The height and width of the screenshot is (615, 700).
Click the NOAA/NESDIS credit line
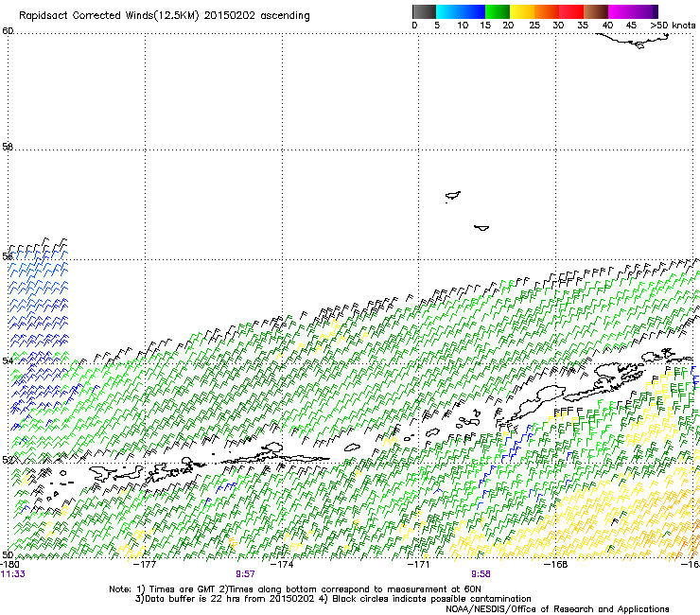click(557, 609)
